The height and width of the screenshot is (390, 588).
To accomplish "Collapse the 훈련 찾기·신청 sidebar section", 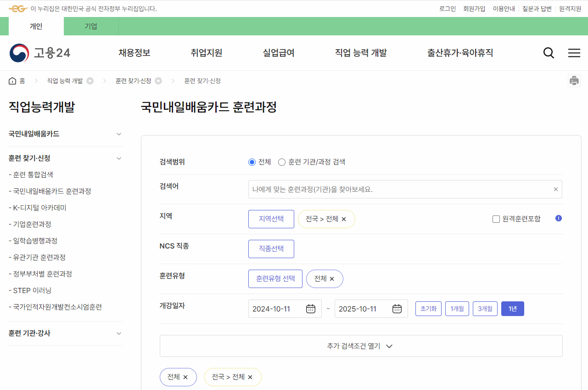I will tap(118, 158).
